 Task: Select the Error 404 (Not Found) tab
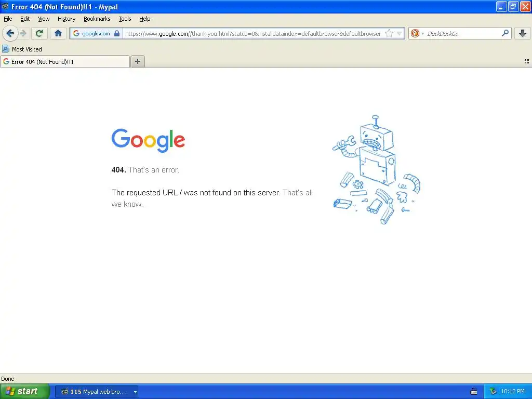pos(65,61)
